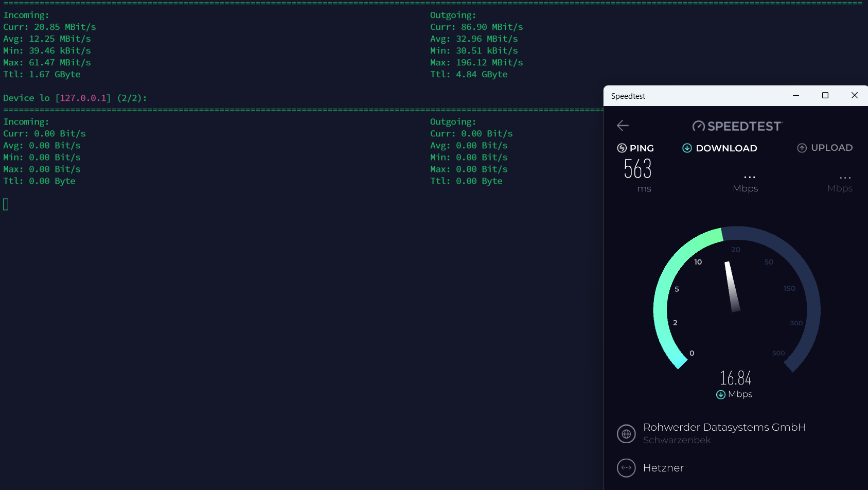
Task: Click the 16.84 Mbps download reading
Action: click(x=735, y=378)
